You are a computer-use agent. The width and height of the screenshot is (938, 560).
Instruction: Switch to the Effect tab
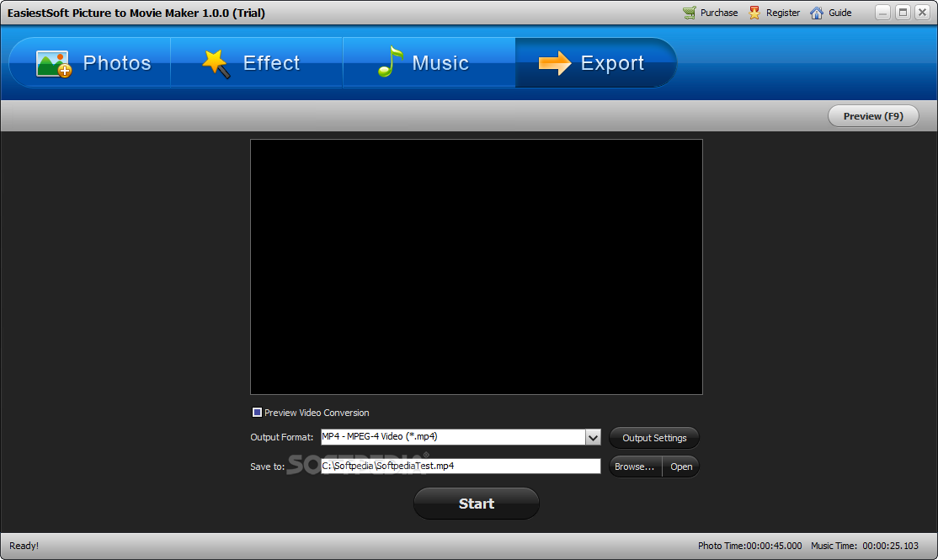tap(257, 63)
